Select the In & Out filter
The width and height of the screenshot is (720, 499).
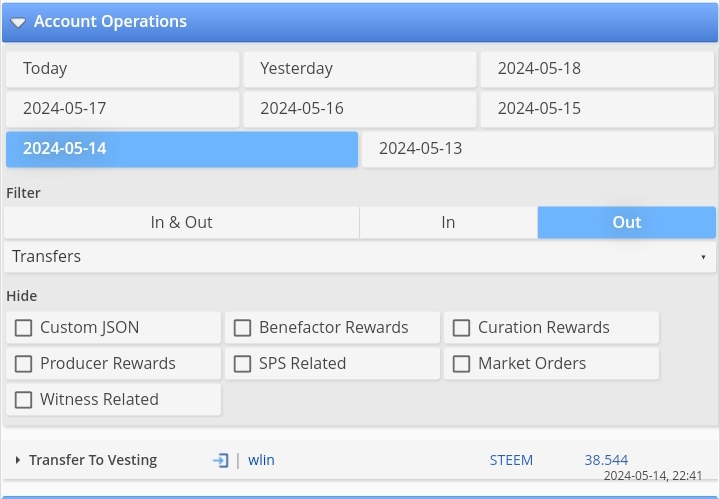[x=181, y=223]
